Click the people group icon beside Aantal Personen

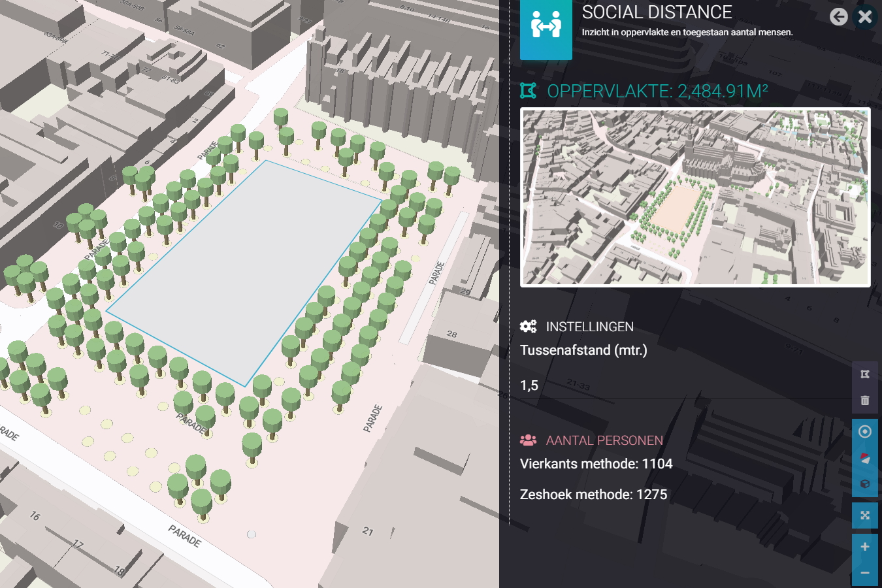528,440
